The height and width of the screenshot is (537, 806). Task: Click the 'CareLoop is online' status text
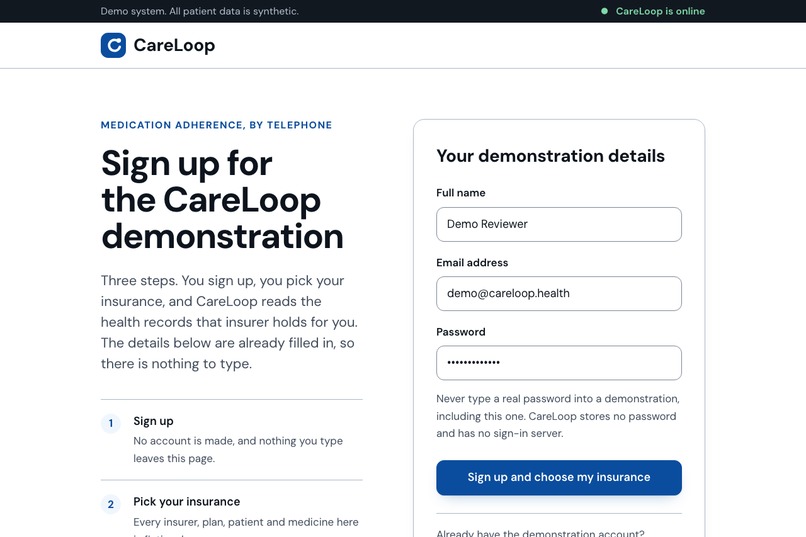660,11
